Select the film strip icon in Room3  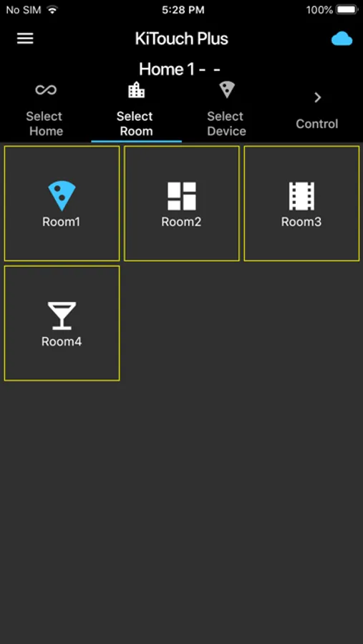click(x=301, y=196)
